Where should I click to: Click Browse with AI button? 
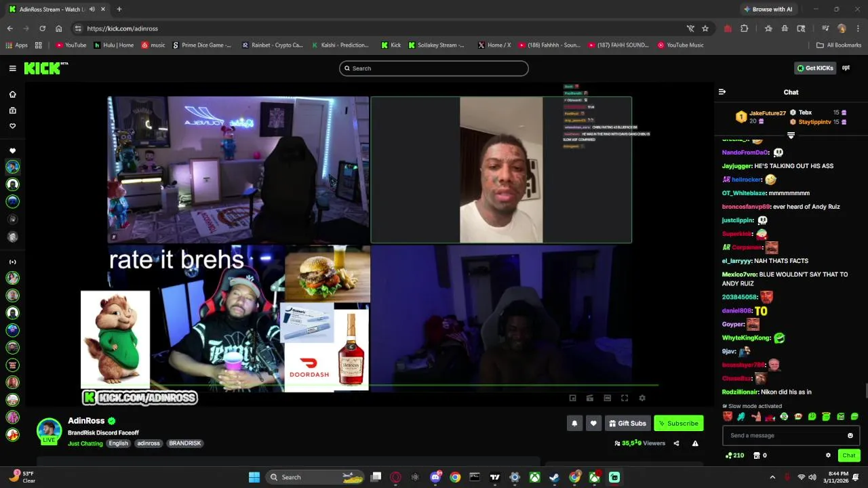(768, 9)
